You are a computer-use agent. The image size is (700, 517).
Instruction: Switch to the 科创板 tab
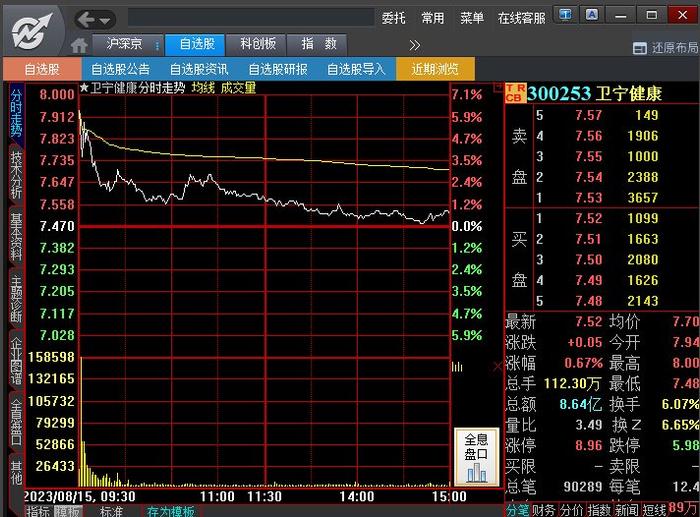258,44
